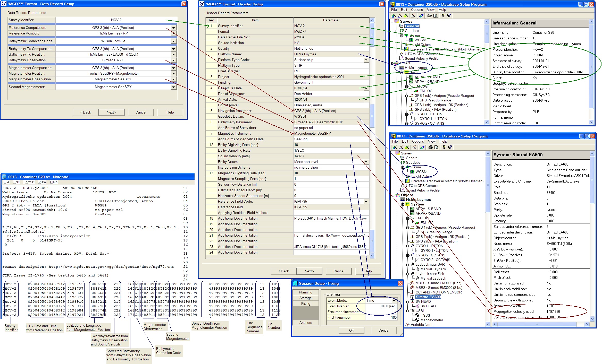Image resolution: width=602 pixels, height=364 pixels.
Task: Click OK in Session Setup dialog
Action: (351, 330)
